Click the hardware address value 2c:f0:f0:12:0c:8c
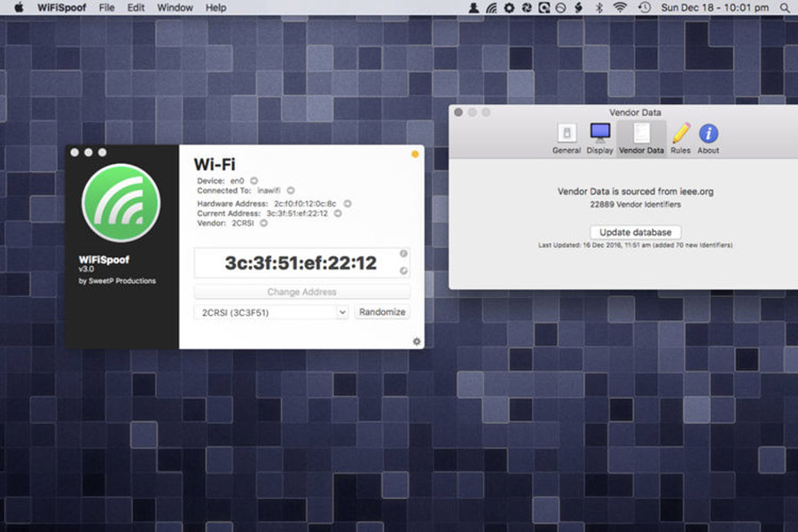The height and width of the screenshot is (532, 798). [305, 204]
